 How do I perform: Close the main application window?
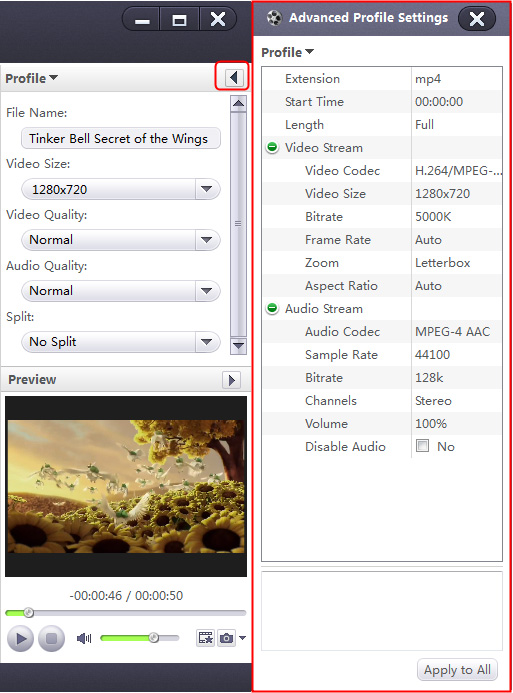click(x=218, y=19)
